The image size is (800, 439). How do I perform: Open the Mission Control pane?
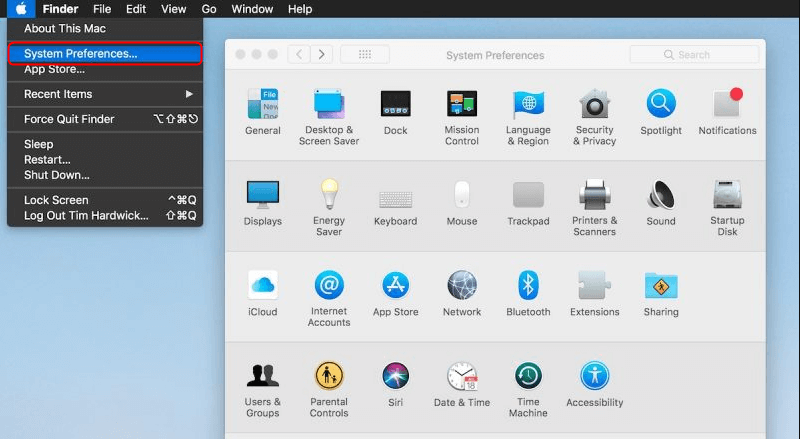[461, 104]
